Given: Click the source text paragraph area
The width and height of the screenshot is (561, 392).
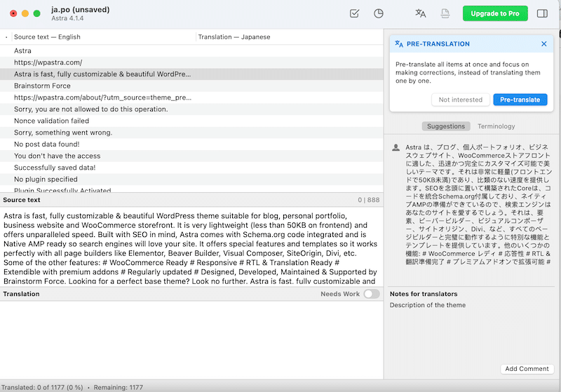Looking at the screenshot, I should coord(191,247).
